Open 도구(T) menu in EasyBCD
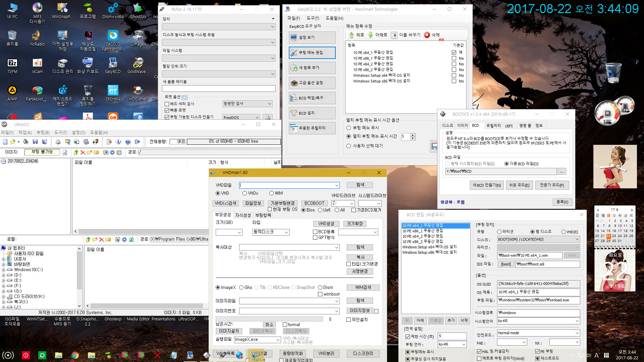 313,18
